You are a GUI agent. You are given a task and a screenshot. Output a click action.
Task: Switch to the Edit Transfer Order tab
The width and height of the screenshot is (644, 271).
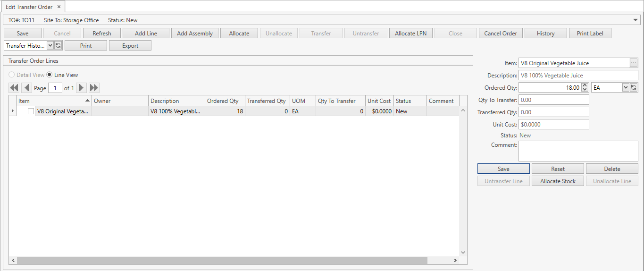29,7
